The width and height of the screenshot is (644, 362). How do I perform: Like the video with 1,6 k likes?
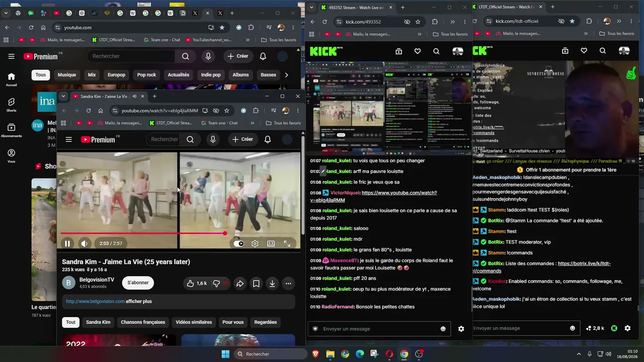click(197, 284)
